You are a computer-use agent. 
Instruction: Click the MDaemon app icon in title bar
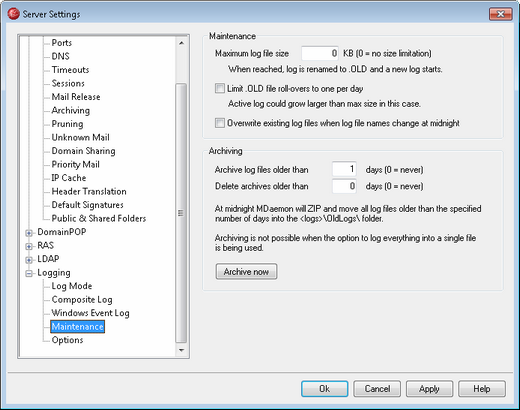(13, 14)
